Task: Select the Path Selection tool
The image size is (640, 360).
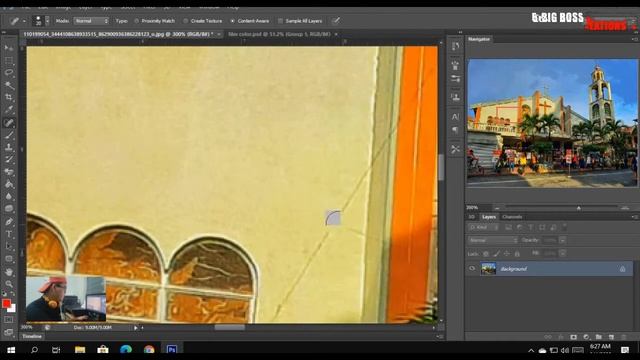Action: coord(9,247)
